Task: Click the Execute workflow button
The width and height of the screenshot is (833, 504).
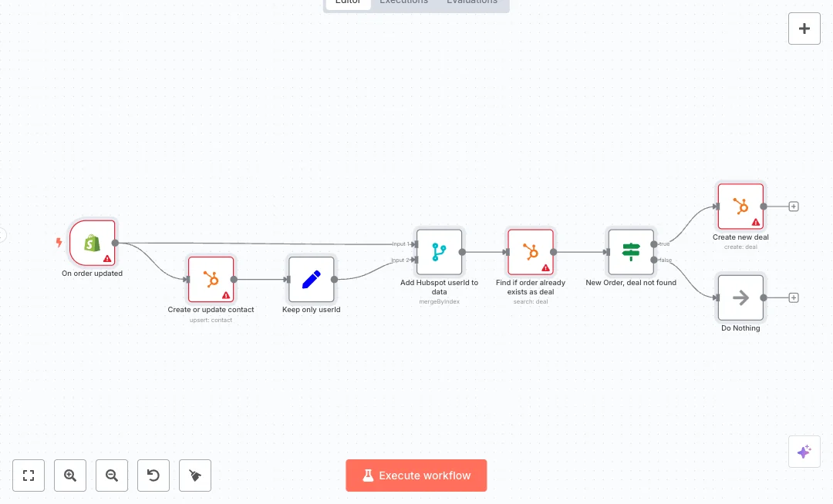Action: click(x=416, y=475)
